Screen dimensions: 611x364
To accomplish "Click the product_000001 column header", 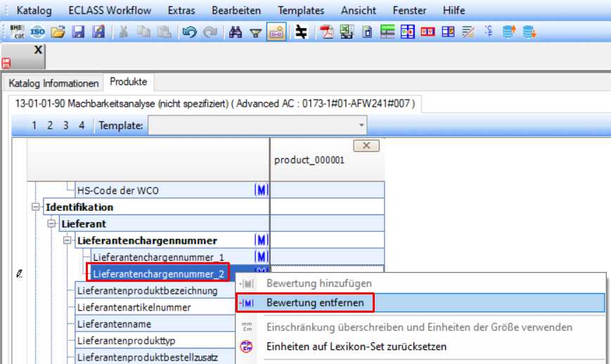I will point(328,160).
